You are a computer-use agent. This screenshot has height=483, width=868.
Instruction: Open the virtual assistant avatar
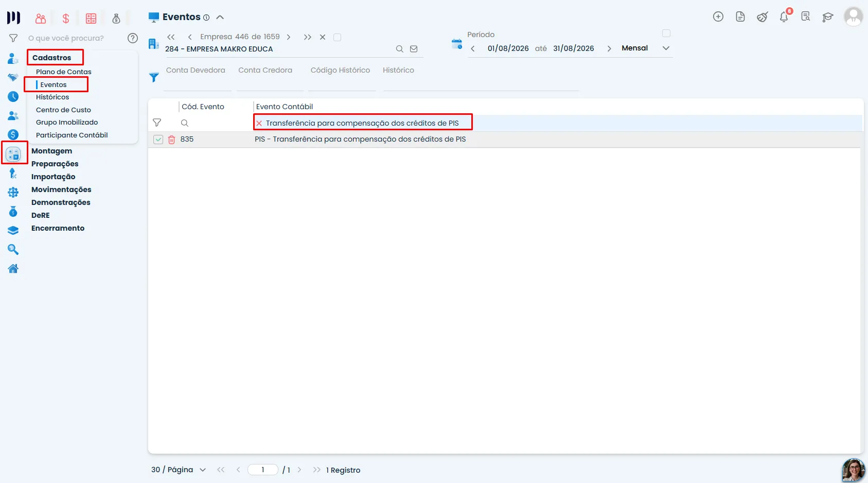853,470
